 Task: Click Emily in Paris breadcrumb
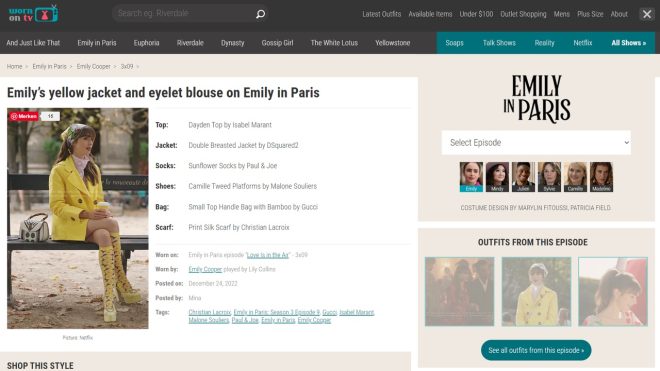(x=49, y=67)
